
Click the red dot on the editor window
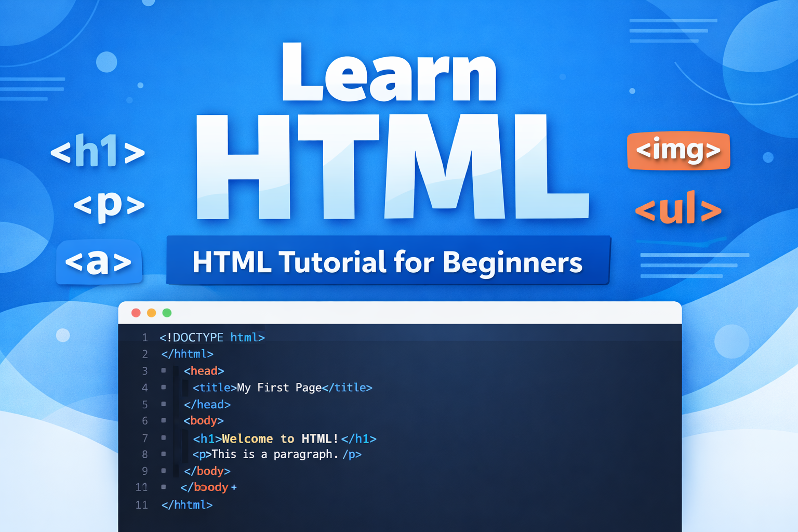tap(136, 313)
